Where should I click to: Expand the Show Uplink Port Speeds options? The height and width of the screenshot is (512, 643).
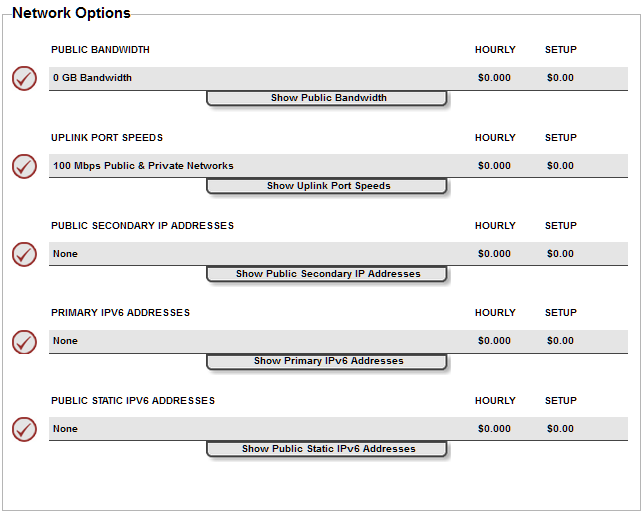326,186
